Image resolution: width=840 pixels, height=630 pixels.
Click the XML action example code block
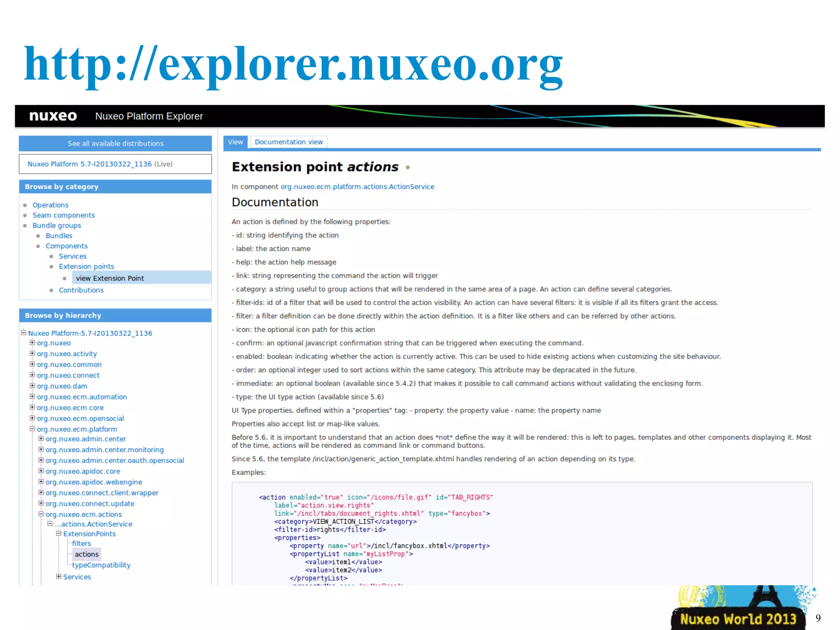pos(522,534)
